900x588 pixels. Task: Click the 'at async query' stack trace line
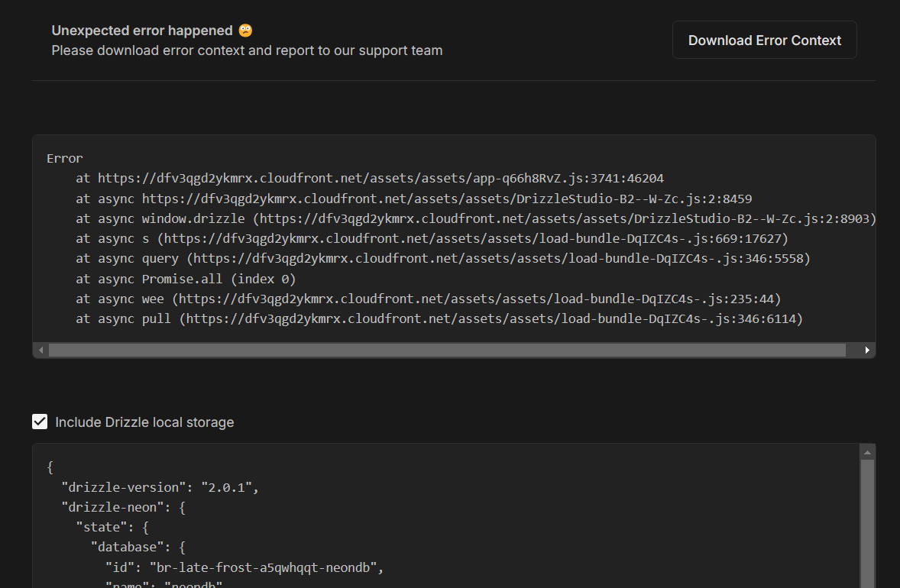443,259
